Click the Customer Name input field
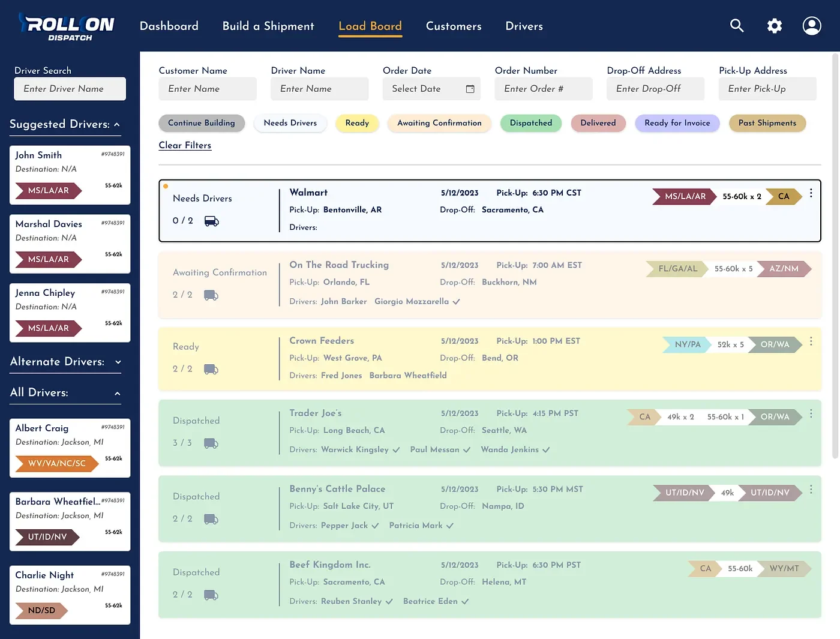 208,89
